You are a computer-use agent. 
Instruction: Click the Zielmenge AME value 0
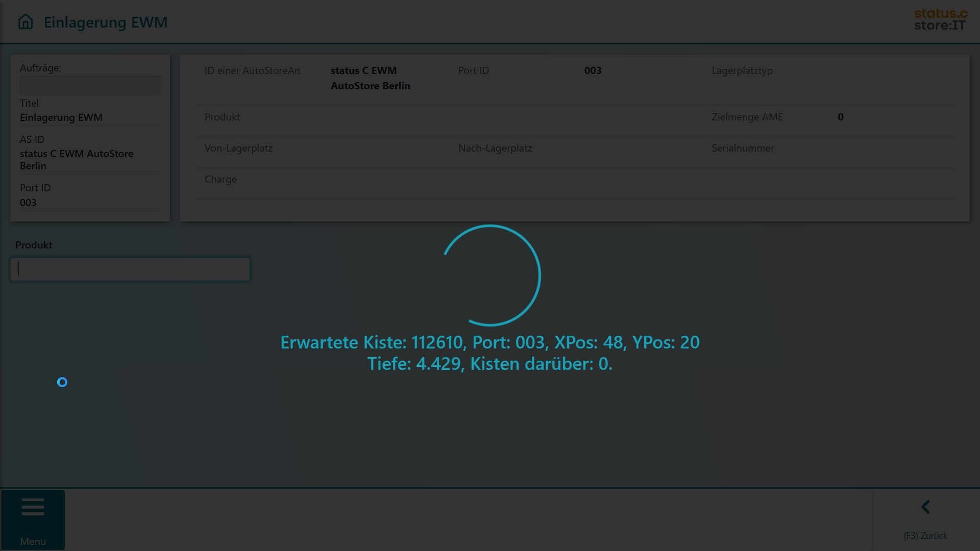[841, 117]
